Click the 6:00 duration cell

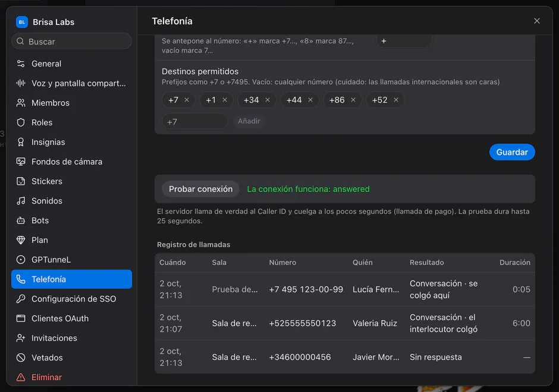pos(521,323)
